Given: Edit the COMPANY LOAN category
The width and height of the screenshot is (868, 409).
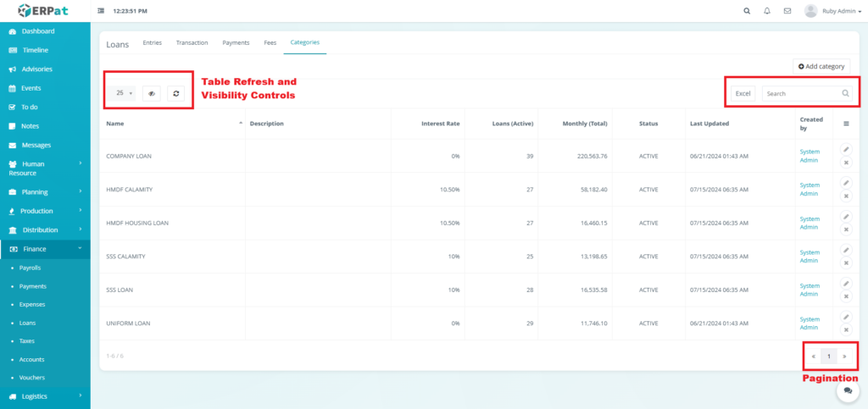Looking at the screenshot, I should 846,149.
